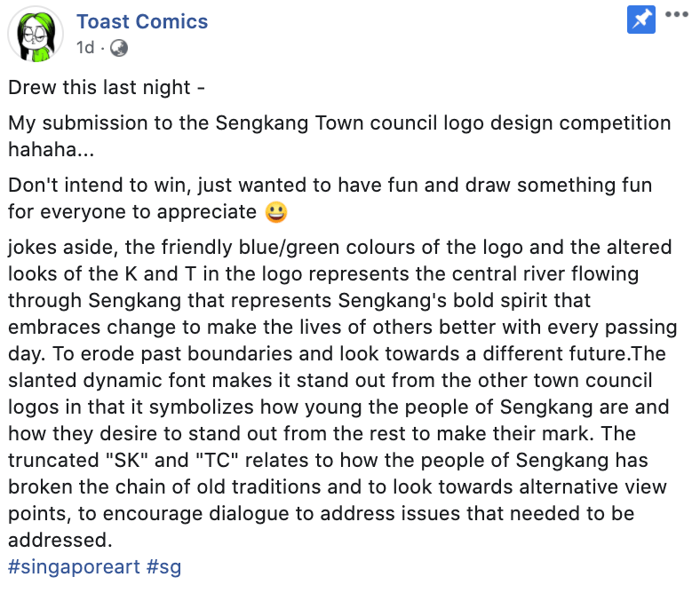Open the Toast Comics profile picture

[x=36, y=34]
